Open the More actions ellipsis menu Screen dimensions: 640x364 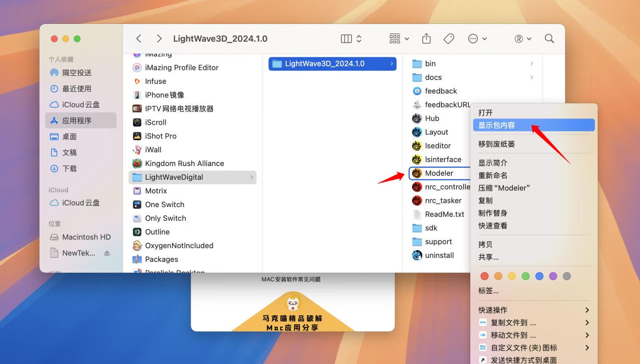tap(477, 39)
